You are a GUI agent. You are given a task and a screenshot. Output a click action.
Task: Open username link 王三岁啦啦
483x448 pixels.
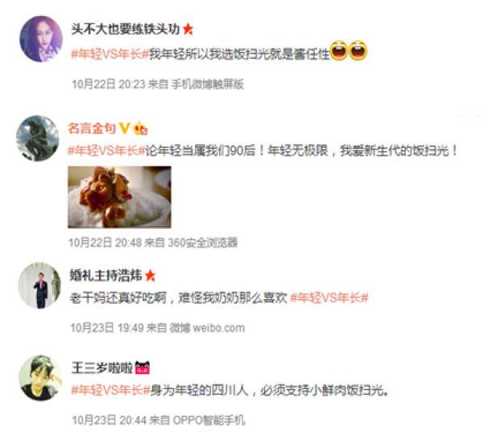[x=102, y=367]
